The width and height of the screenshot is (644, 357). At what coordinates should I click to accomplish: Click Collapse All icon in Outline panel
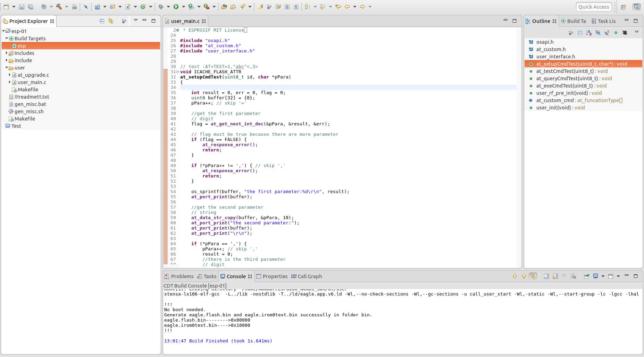point(580,33)
